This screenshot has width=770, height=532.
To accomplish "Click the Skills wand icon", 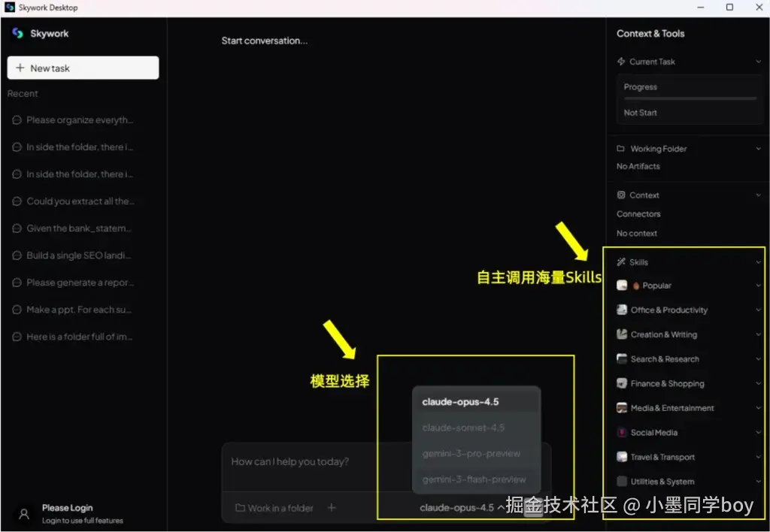I will coord(621,261).
